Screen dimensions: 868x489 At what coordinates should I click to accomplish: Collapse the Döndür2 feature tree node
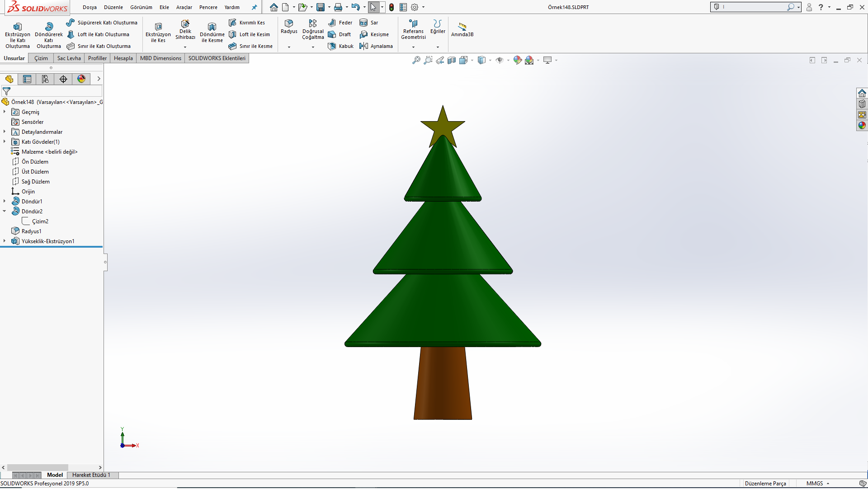(x=5, y=211)
